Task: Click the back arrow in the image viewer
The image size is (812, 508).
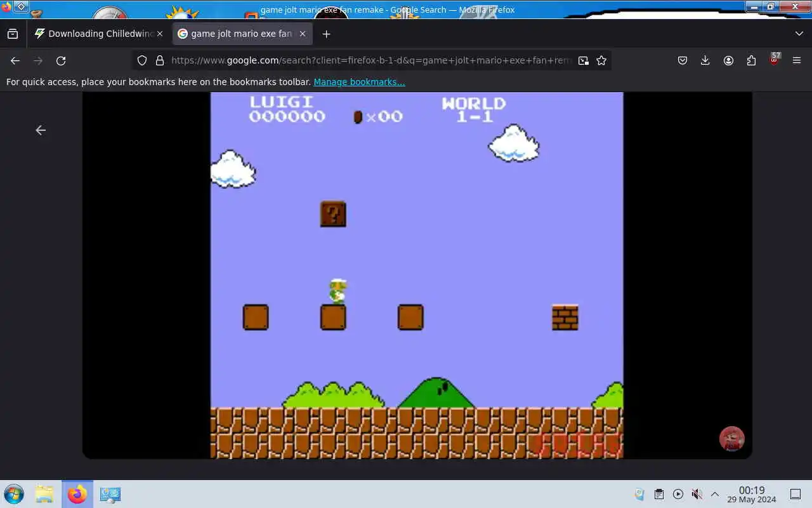Action: (41, 130)
